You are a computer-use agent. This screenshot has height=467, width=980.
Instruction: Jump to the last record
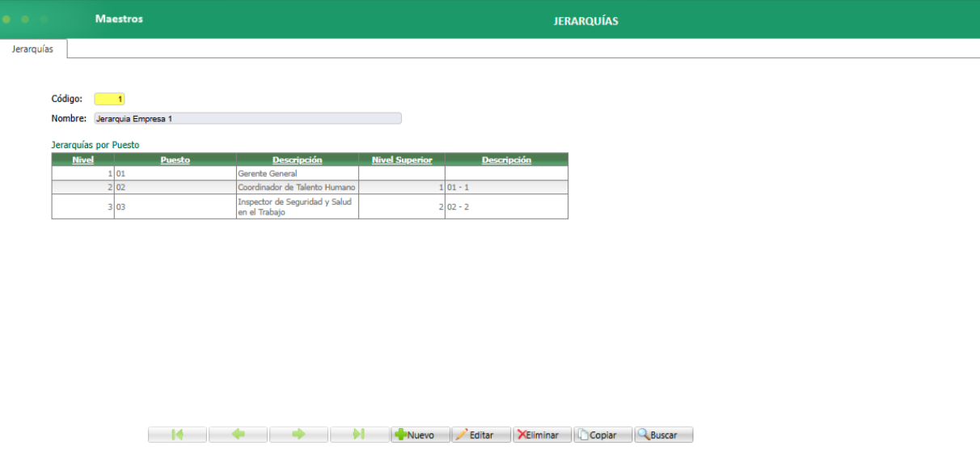[x=360, y=434]
